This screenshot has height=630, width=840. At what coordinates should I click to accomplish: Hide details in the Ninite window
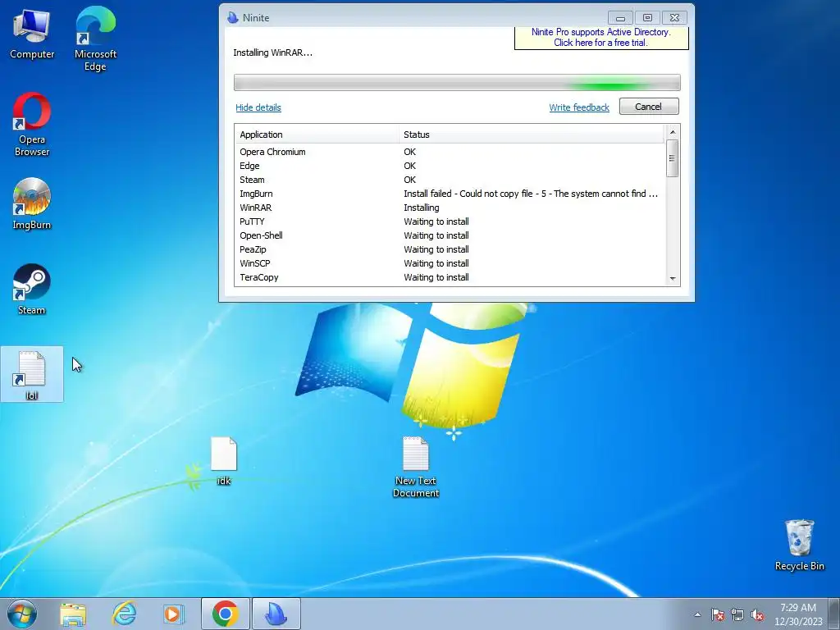(x=258, y=107)
